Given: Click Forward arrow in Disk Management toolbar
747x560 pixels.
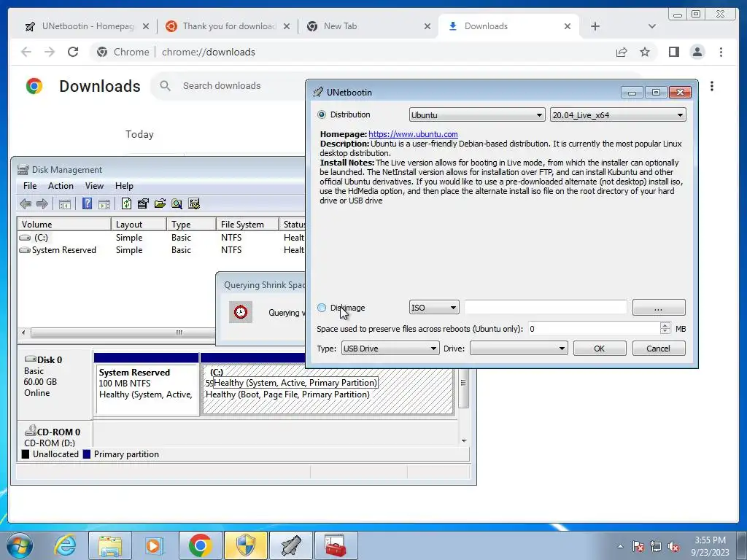Looking at the screenshot, I should click(x=42, y=204).
